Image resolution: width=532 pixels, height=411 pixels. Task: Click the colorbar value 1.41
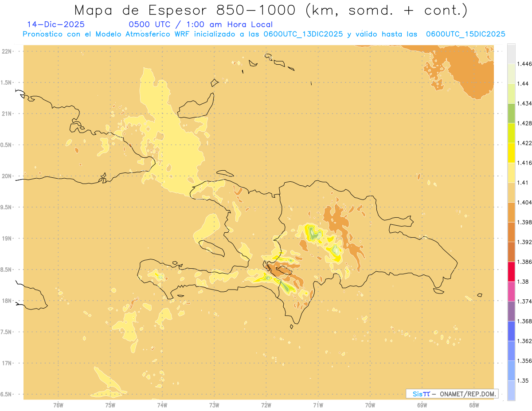click(x=522, y=183)
